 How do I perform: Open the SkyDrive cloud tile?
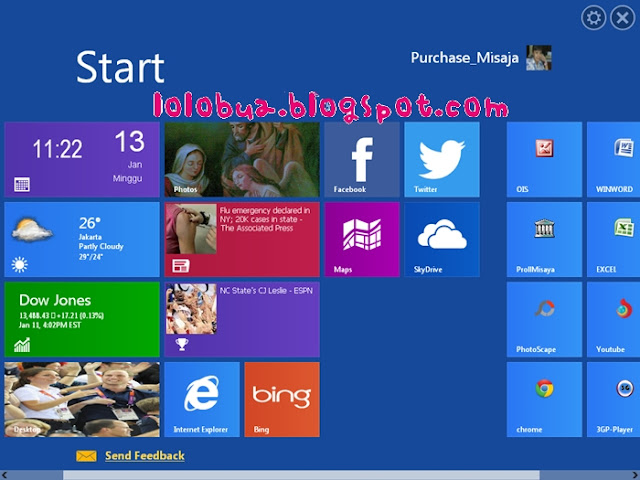(x=442, y=240)
